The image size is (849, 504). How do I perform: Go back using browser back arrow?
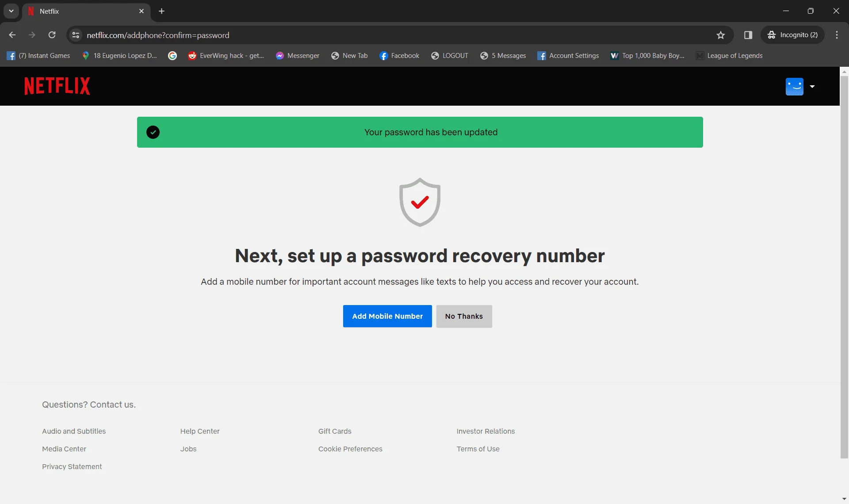pyautogui.click(x=12, y=35)
